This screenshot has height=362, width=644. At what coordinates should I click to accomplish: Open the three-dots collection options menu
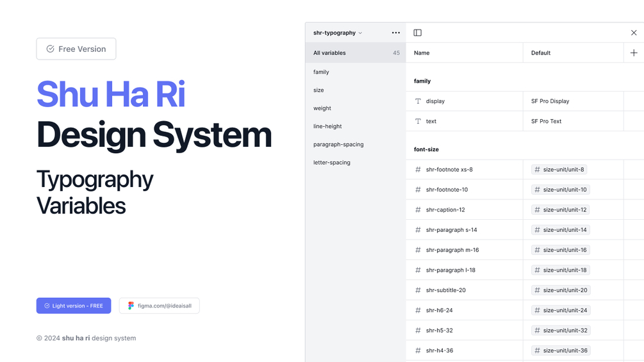click(x=395, y=33)
